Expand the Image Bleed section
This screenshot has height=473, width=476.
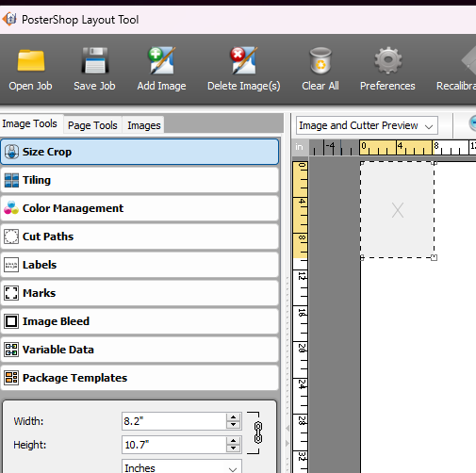click(x=140, y=321)
